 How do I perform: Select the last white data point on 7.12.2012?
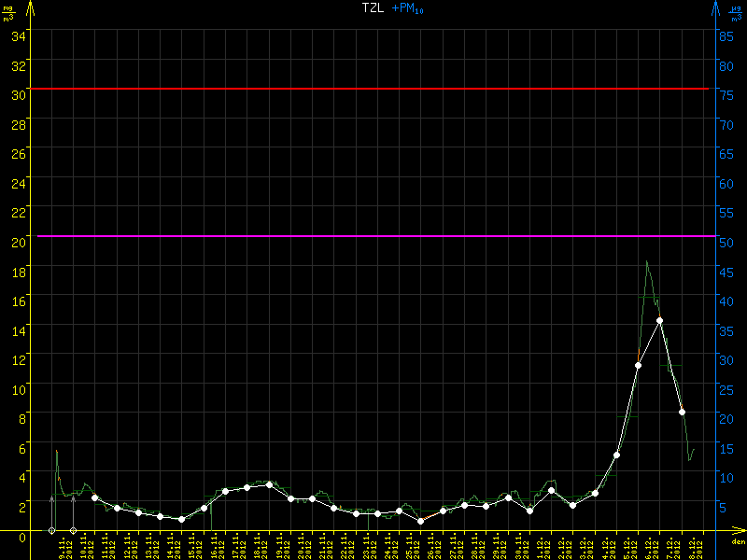point(682,412)
